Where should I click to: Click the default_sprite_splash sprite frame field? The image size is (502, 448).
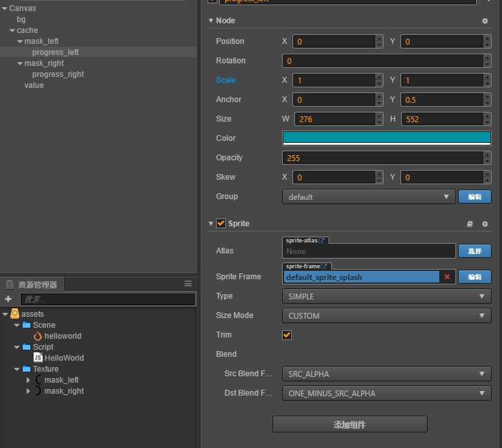[362, 277]
